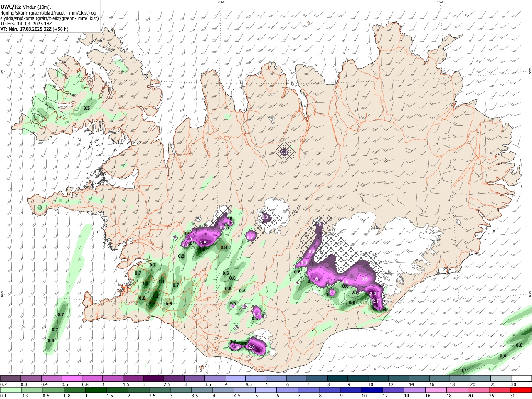Pick the light pink rain swatch at 16
The height and width of the screenshot is (399, 532).
click(x=436, y=390)
